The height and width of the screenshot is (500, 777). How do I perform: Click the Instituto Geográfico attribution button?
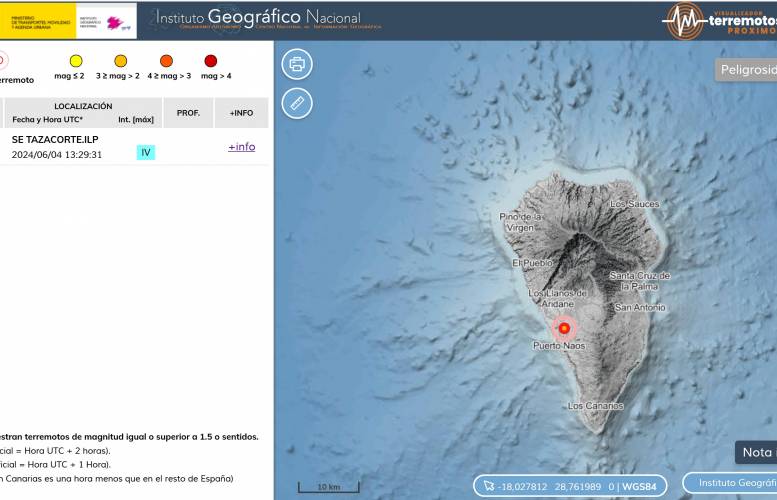coord(733,483)
